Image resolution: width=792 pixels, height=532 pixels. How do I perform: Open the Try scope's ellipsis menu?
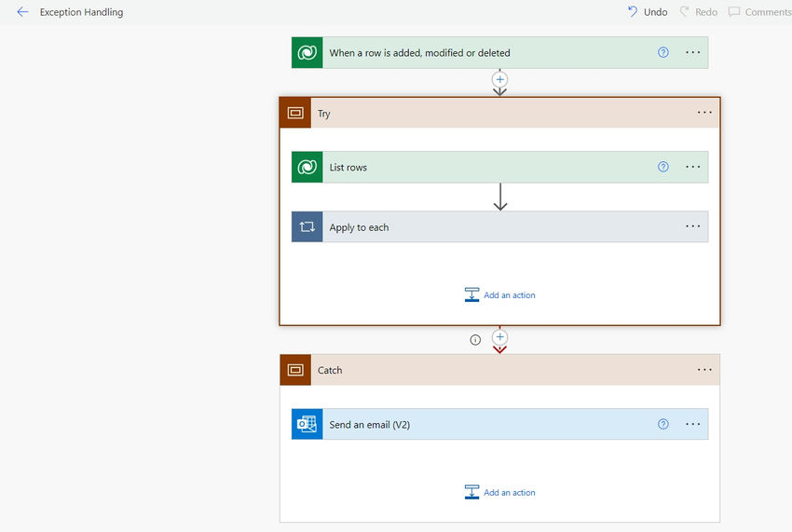click(x=704, y=113)
